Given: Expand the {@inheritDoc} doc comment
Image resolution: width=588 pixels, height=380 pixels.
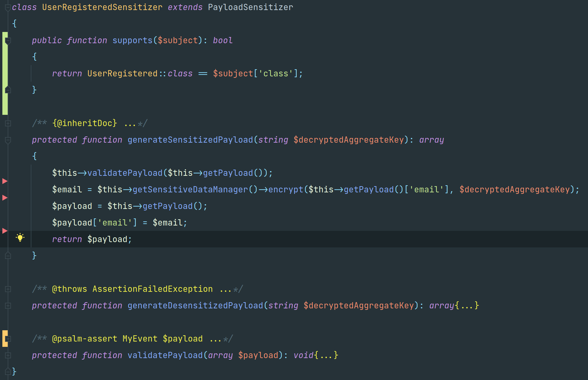Looking at the screenshot, I should [x=8, y=123].
